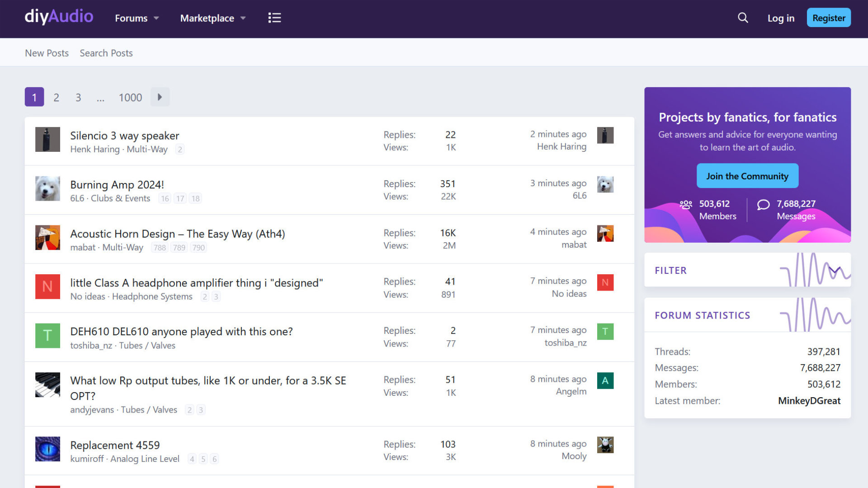Click teal A avatar of Angelm
Screen dimensions: 868x488
[x=605, y=380]
